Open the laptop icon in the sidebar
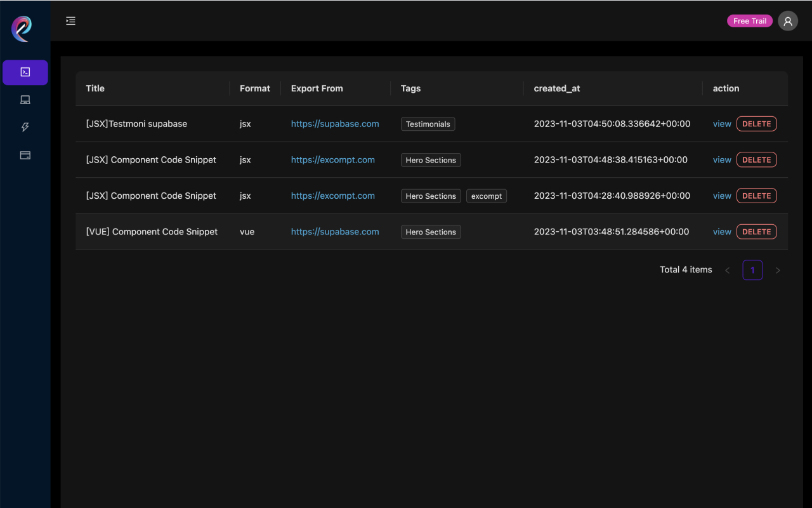 (25, 100)
